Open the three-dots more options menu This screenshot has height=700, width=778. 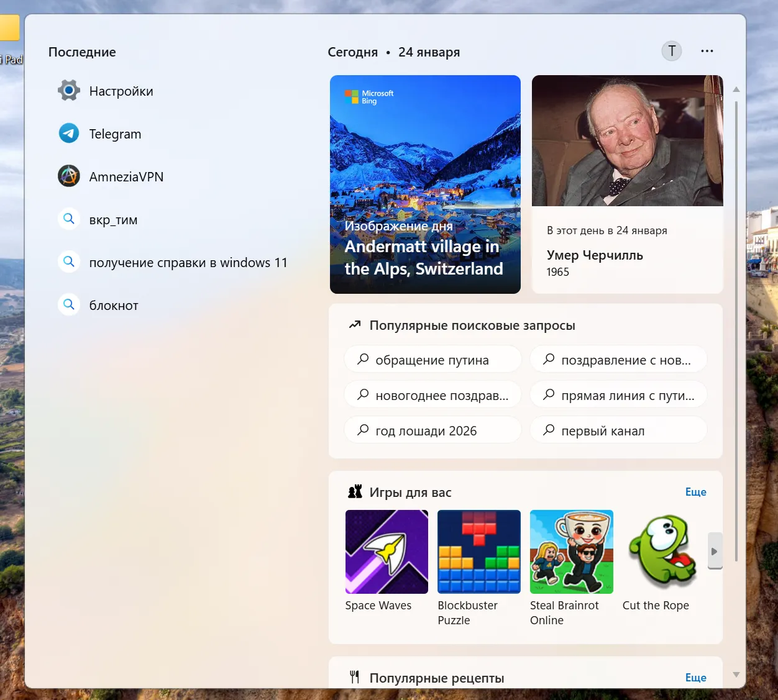(707, 51)
